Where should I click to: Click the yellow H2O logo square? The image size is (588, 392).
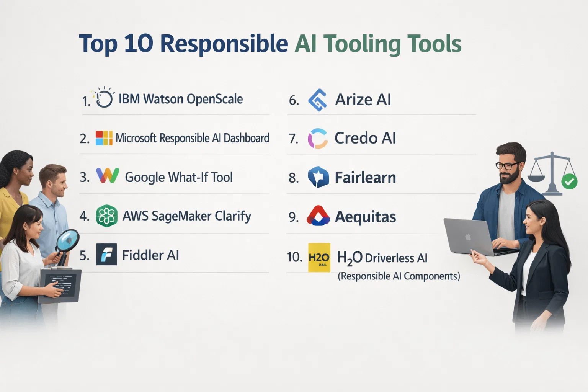click(319, 258)
